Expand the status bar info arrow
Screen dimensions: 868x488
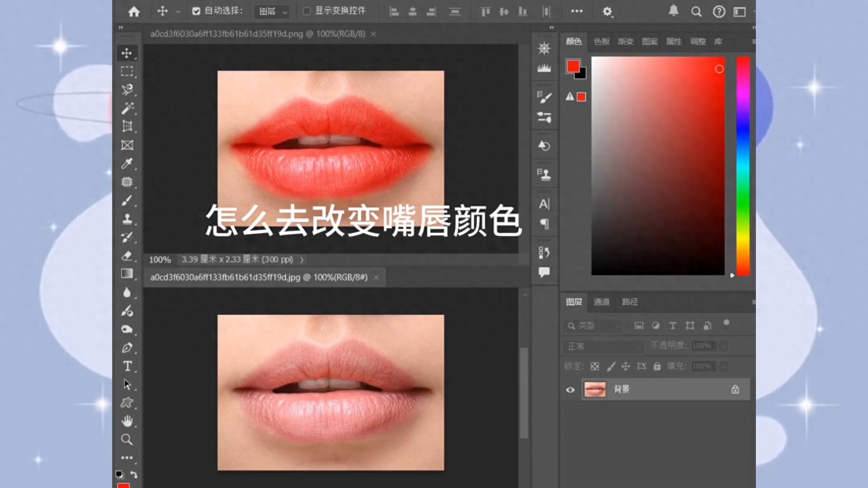point(302,260)
